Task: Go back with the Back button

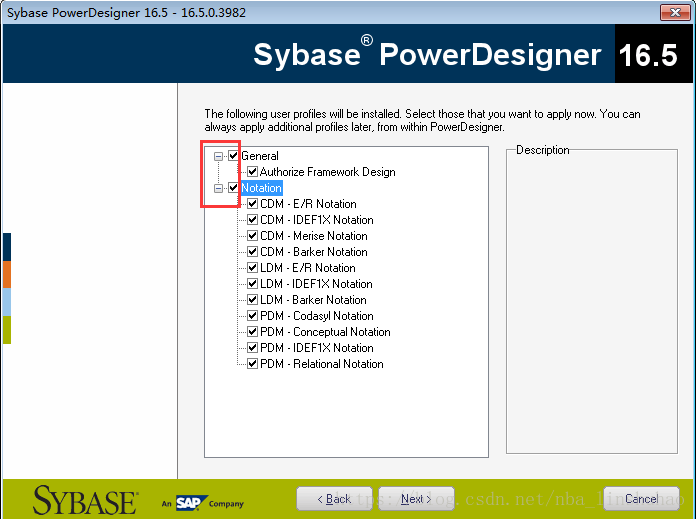Action: coord(334,499)
